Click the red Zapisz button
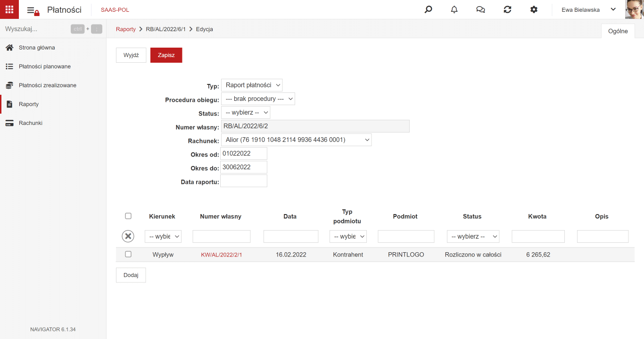Screen dimensions: 644x339 [x=166, y=55]
